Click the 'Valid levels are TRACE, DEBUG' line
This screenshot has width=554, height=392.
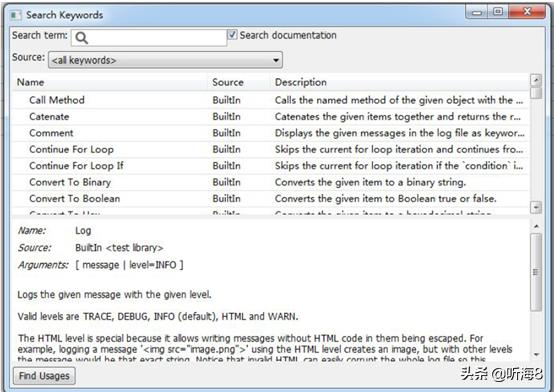point(158,316)
